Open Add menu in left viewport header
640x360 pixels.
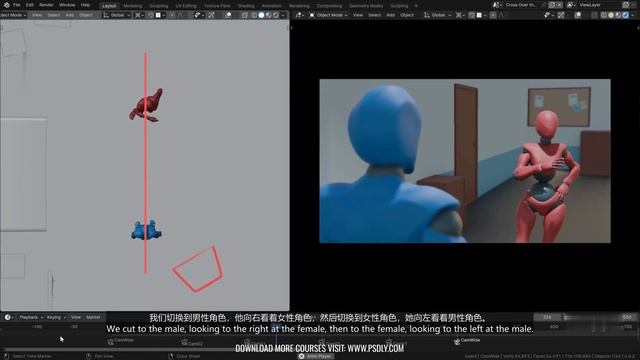(x=70, y=15)
